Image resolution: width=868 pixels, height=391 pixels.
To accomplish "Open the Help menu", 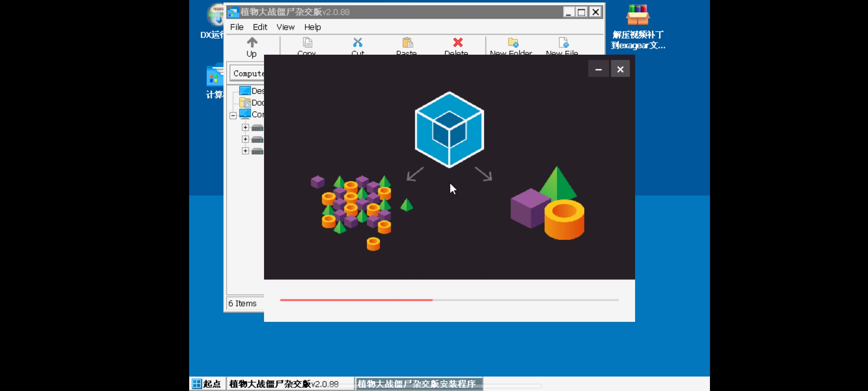I will point(312,27).
